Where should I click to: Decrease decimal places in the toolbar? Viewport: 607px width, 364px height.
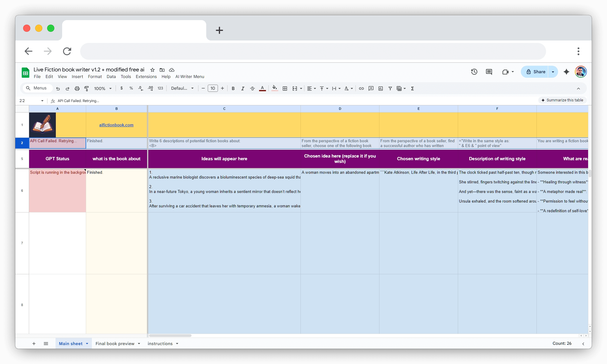[x=141, y=88]
